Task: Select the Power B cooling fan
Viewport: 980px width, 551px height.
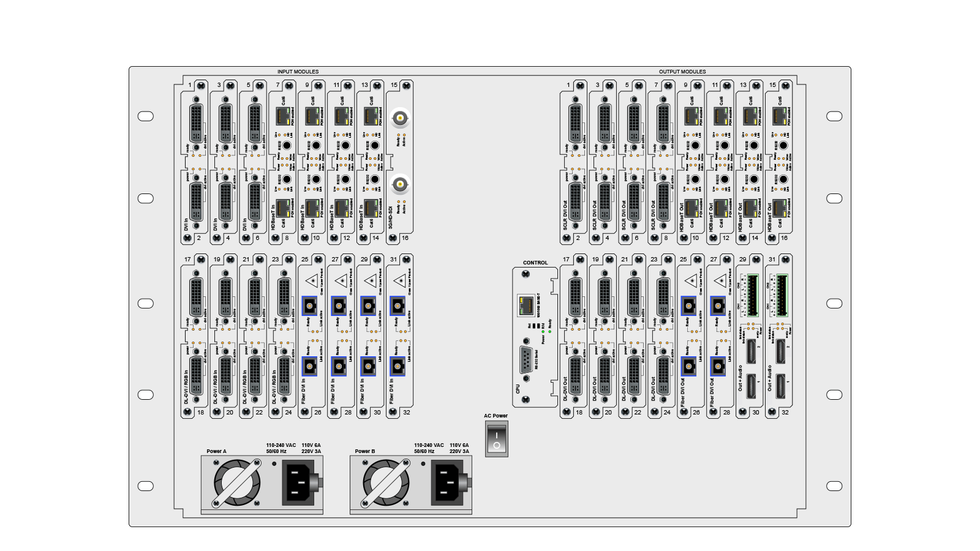Action: [x=386, y=483]
